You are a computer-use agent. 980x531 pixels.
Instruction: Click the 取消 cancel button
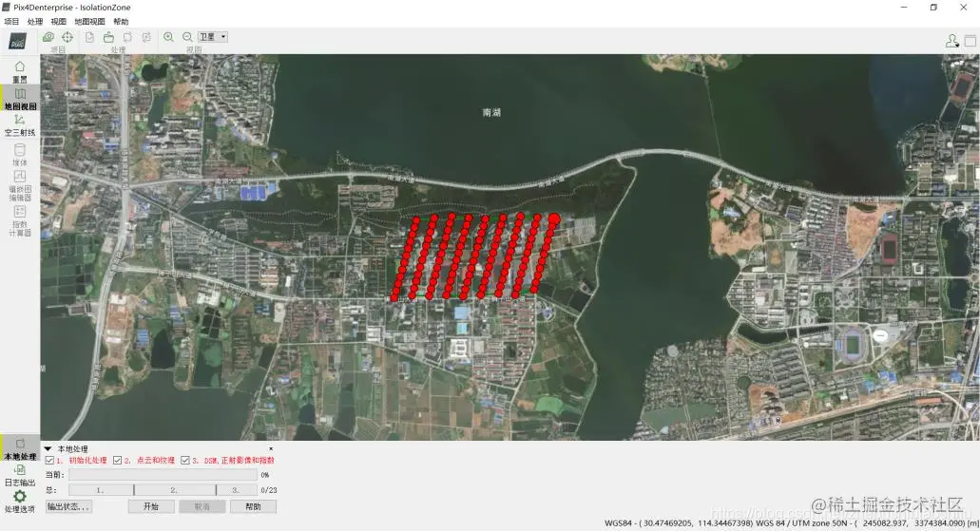(202, 506)
